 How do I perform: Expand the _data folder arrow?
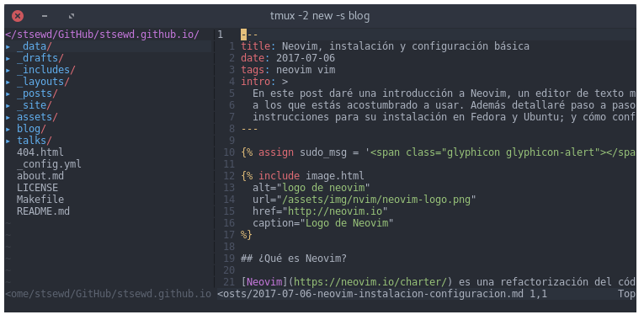pyautogui.click(x=8, y=46)
